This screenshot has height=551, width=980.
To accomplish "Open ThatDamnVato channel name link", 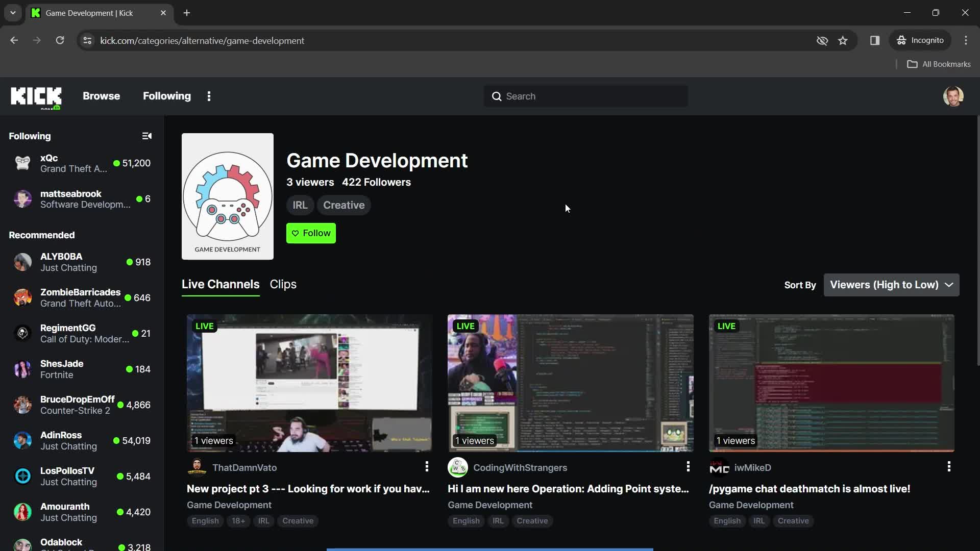I will point(244,468).
